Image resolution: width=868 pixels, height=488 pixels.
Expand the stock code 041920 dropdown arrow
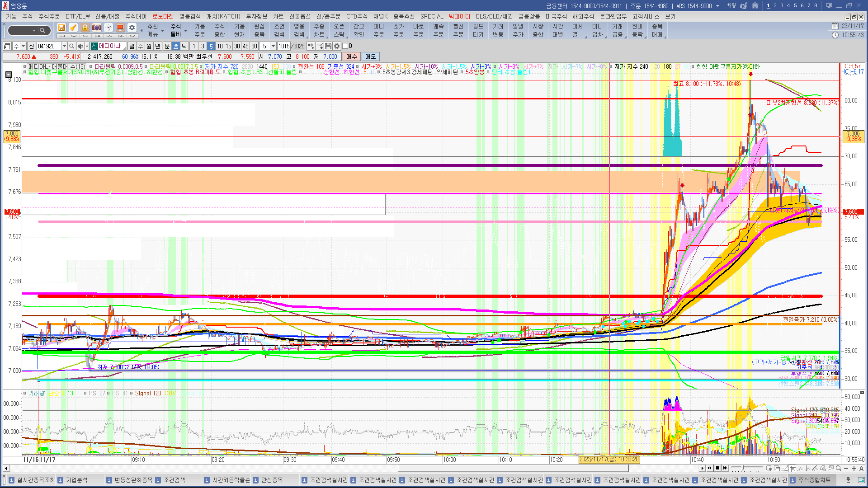64,46
